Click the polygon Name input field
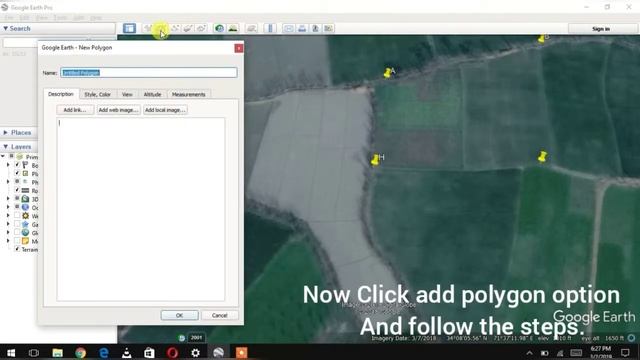The height and width of the screenshot is (360, 640). tap(149, 73)
